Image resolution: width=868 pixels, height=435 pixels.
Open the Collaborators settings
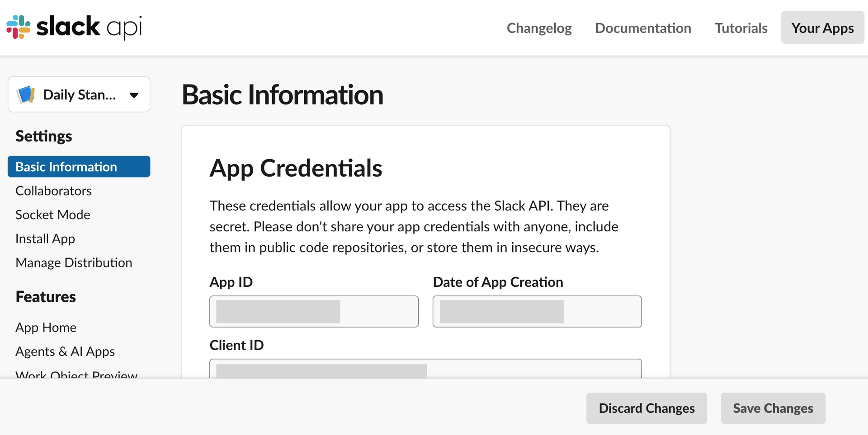coord(53,191)
